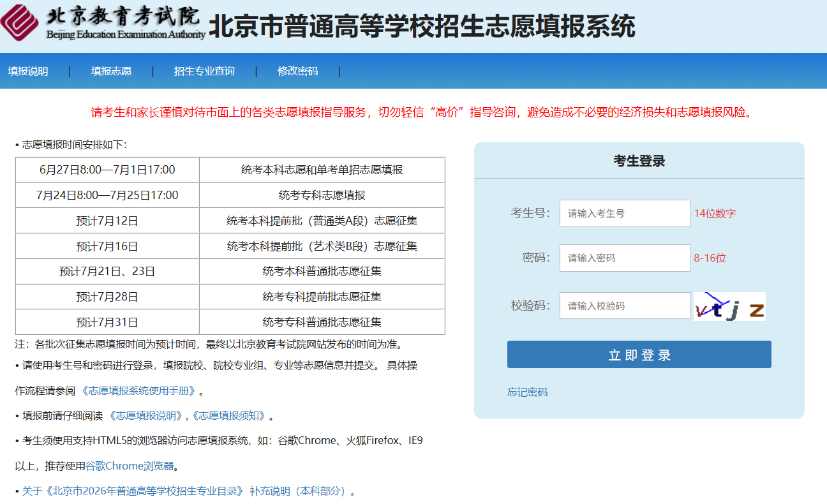Focus the 考生号 input field

coord(625,213)
